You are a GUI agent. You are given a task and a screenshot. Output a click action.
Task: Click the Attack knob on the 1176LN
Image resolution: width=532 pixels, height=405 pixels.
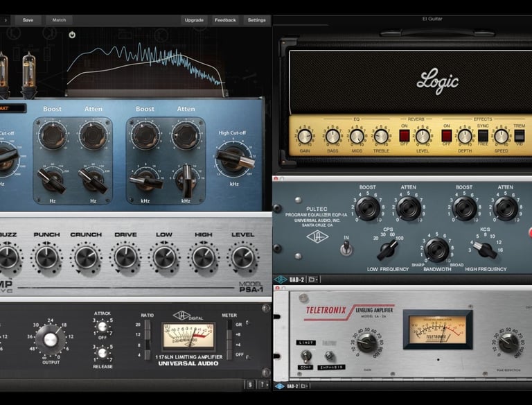102,327
